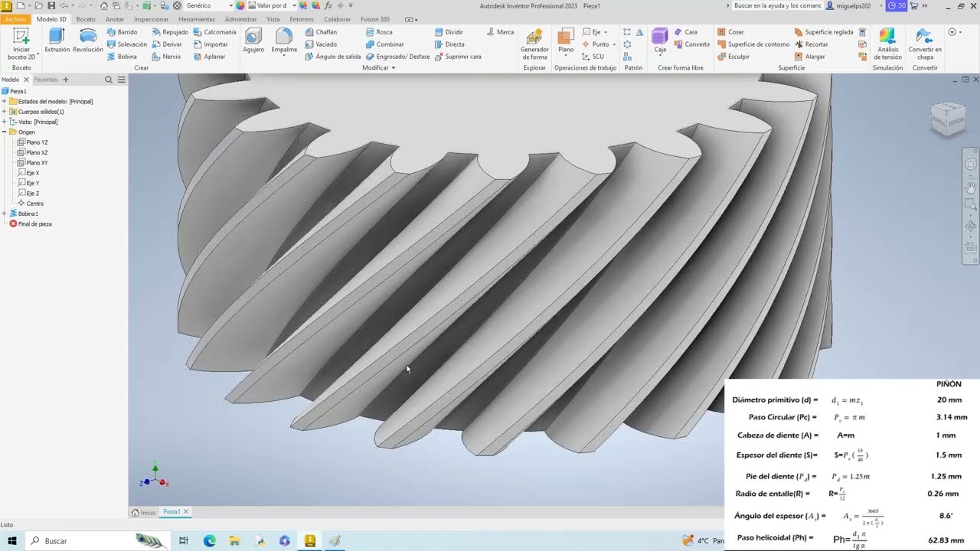Screen dimensions: 980x551
Task: Close the Pieza1 document tab
Action: [186, 511]
